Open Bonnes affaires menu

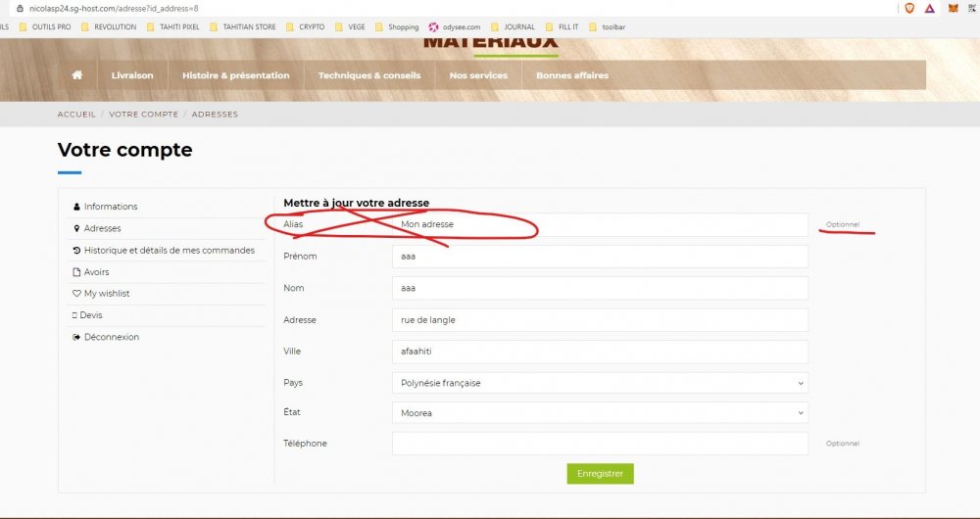[x=572, y=75]
